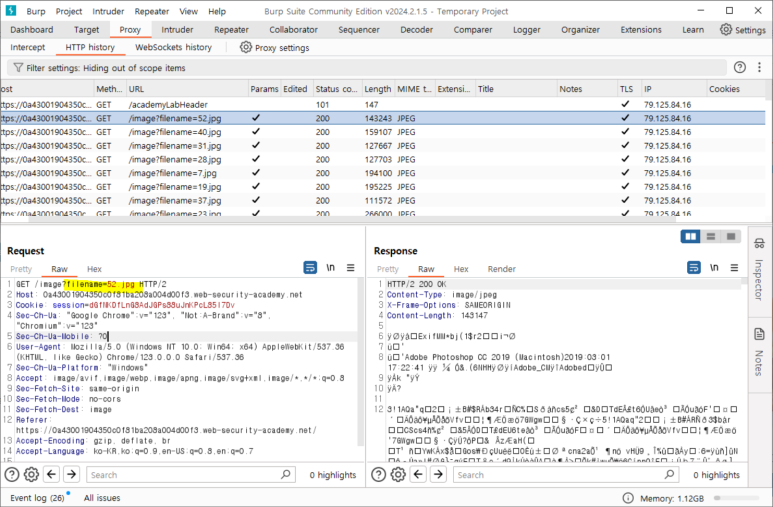The height and width of the screenshot is (507, 773).
Task: Open help icon beside filter bar
Action: coord(739,68)
